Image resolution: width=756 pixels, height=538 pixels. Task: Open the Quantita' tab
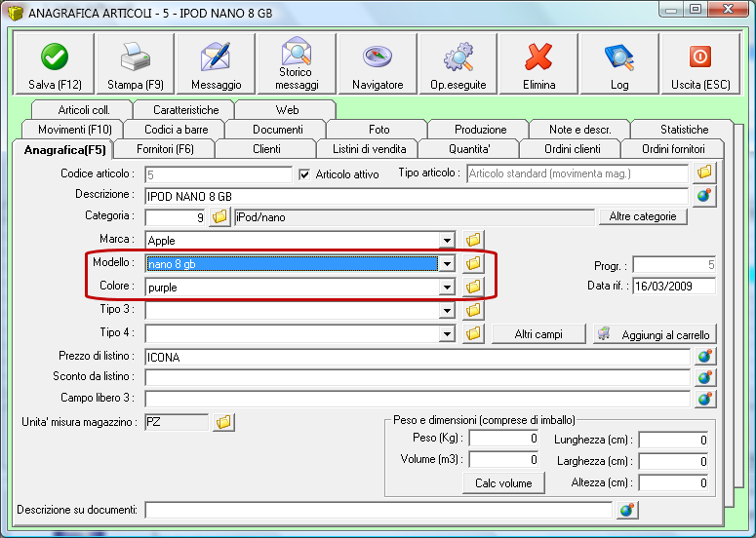pos(469,149)
